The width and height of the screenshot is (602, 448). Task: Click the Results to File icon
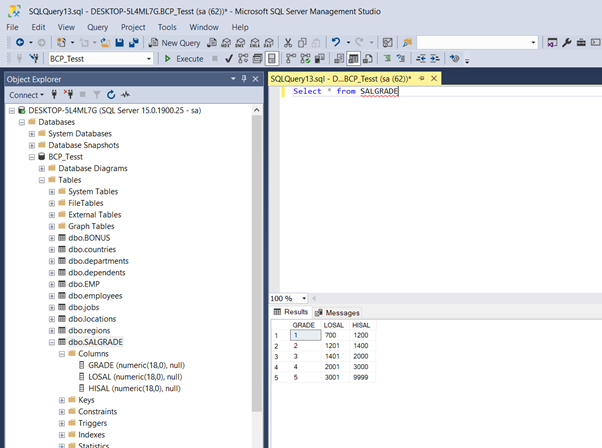pyautogui.click(x=367, y=58)
